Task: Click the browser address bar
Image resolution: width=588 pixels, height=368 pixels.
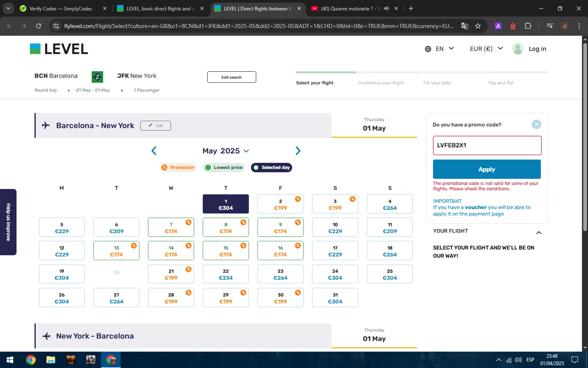Action: coord(259,26)
